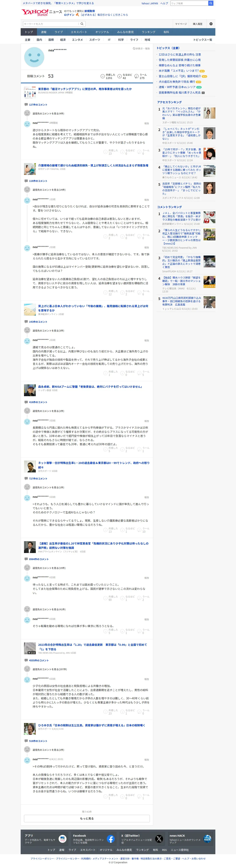This screenshot has width=236, height=868.
Task: Open 2023年の合計特殊出生率 video thumbnail
Action: (x=30, y=649)
